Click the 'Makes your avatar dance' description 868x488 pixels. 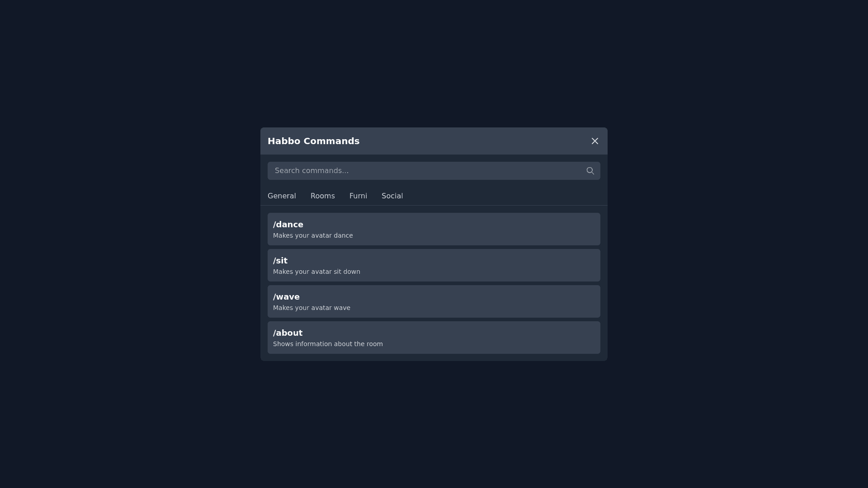pyautogui.click(x=313, y=235)
